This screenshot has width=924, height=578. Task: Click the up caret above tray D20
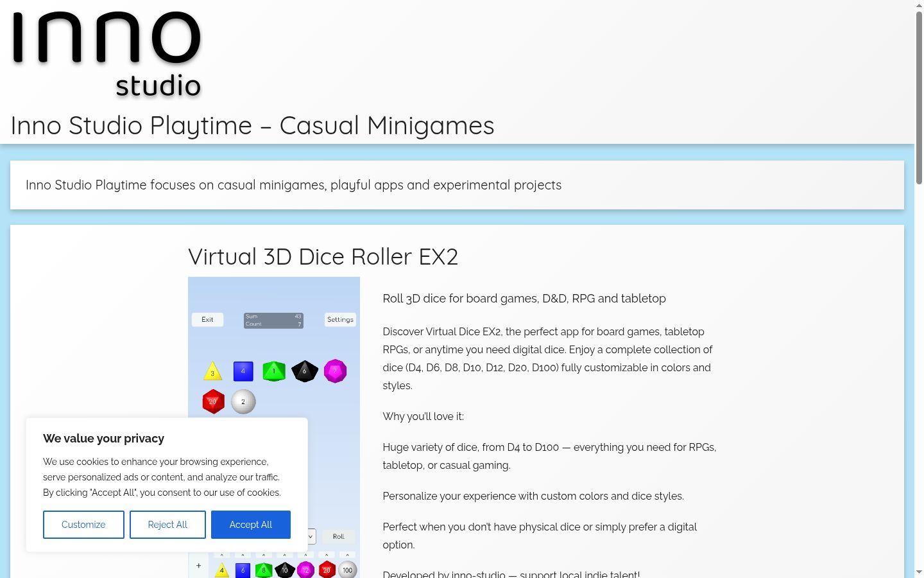[327, 555]
